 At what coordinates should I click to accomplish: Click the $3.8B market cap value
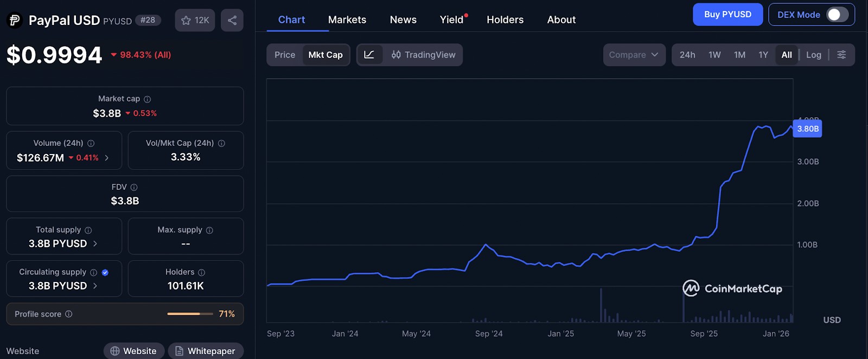pyautogui.click(x=107, y=113)
